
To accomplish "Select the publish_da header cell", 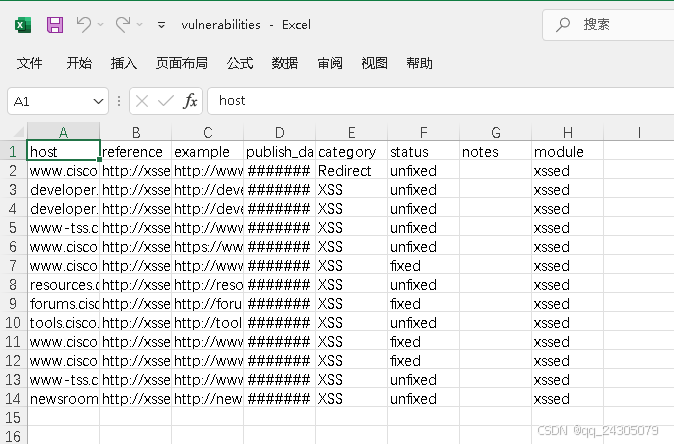I will 279,151.
